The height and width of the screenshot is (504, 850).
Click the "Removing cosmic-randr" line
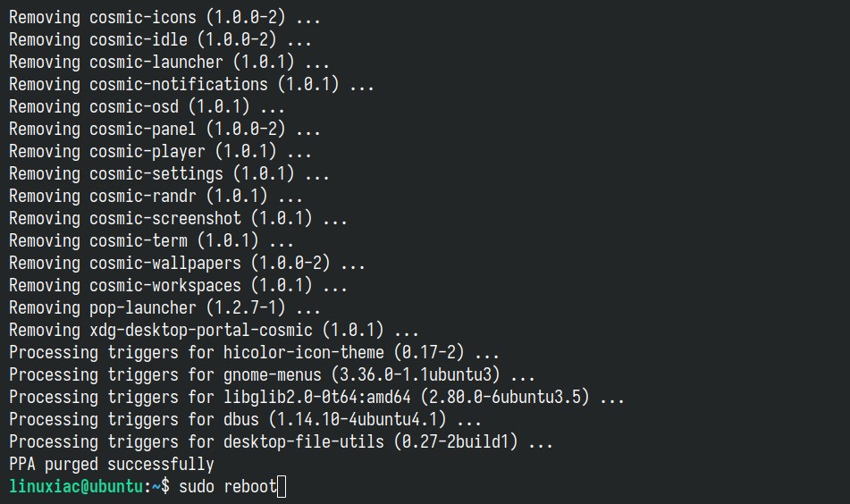(x=156, y=197)
